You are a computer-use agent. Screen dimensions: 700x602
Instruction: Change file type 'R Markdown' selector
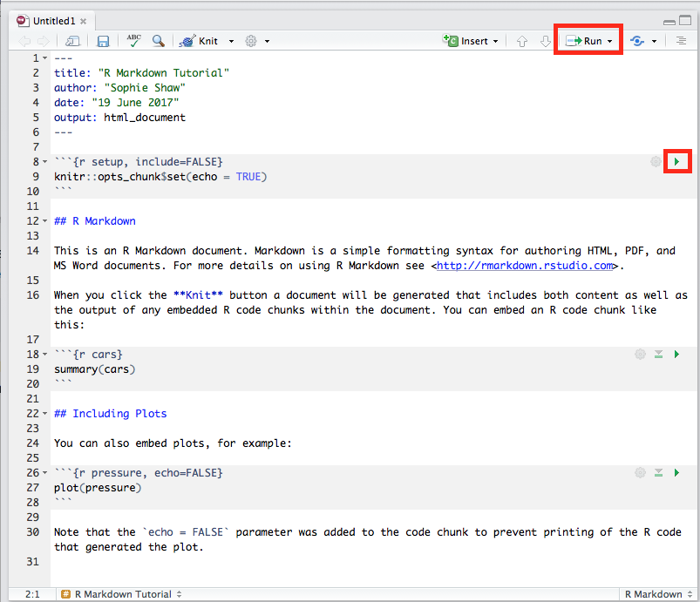[658, 594]
